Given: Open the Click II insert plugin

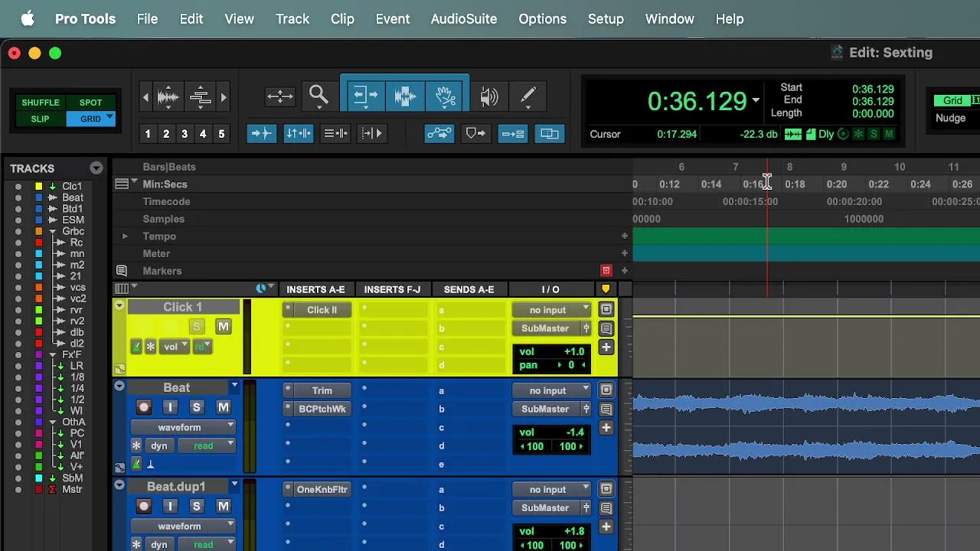Looking at the screenshot, I should (x=322, y=310).
